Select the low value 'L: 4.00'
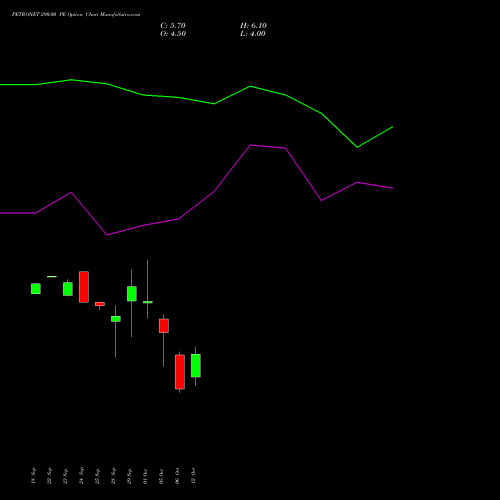The width and height of the screenshot is (500, 500). pos(253,34)
